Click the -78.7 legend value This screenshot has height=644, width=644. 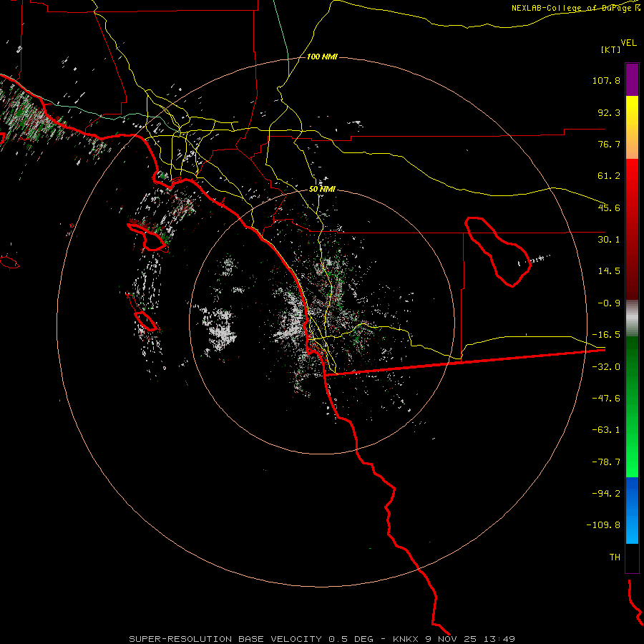coord(606,462)
